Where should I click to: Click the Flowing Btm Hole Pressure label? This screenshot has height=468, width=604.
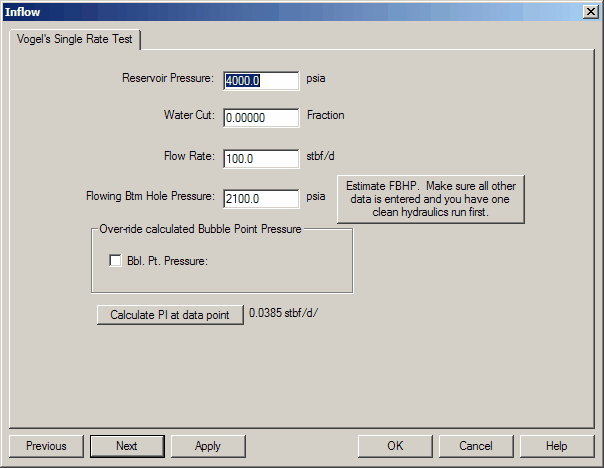pos(150,196)
